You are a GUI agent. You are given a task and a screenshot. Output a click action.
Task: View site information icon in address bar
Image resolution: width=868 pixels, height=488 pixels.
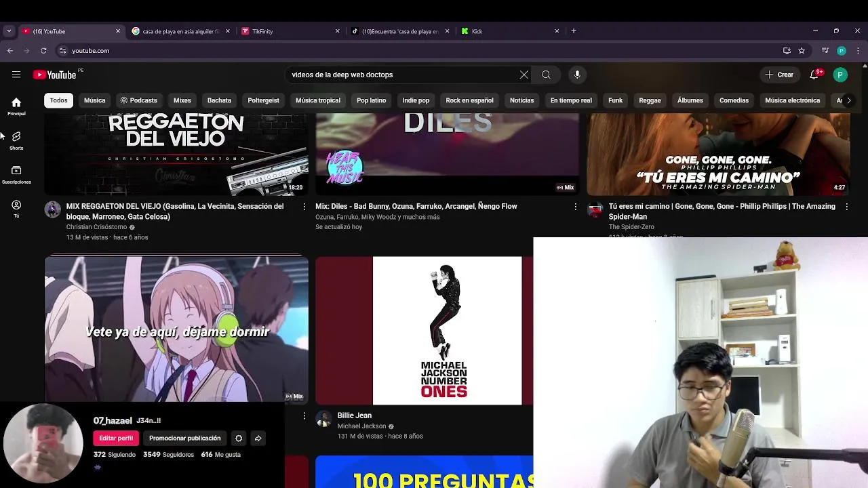click(x=62, y=50)
